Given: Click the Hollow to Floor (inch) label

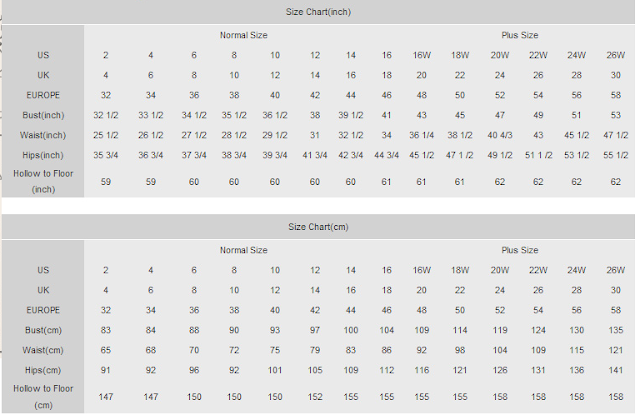Looking at the screenshot, I should coord(43,181).
